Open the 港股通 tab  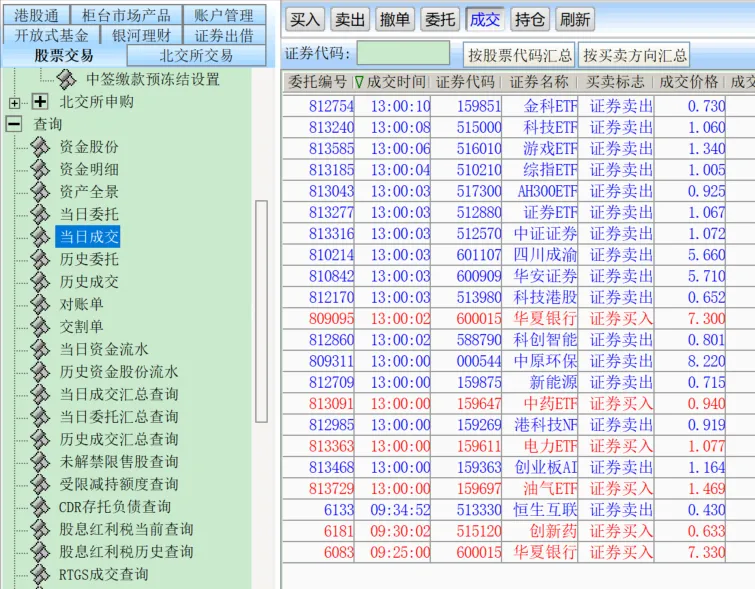click(x=36, y=15)
